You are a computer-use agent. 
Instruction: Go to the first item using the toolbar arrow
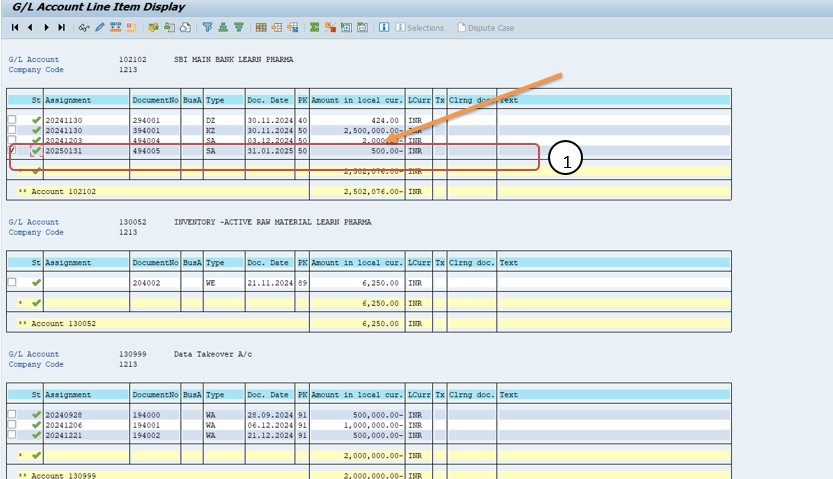tap(15, 28)
